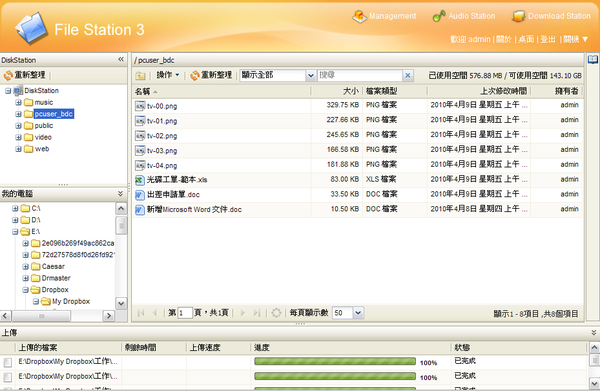This screenshot has height=391, width=600.
Task: Click the 關於 link in the header
Action: coord(504,39)
